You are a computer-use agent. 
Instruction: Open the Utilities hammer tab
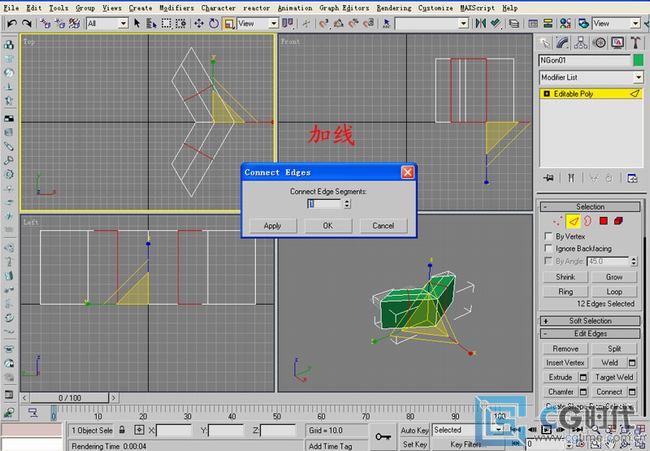coord(635,43)
